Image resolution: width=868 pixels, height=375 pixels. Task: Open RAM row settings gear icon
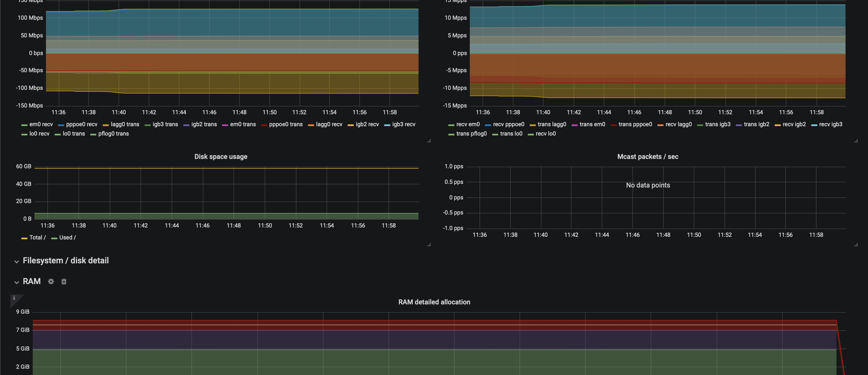(51, 282)
